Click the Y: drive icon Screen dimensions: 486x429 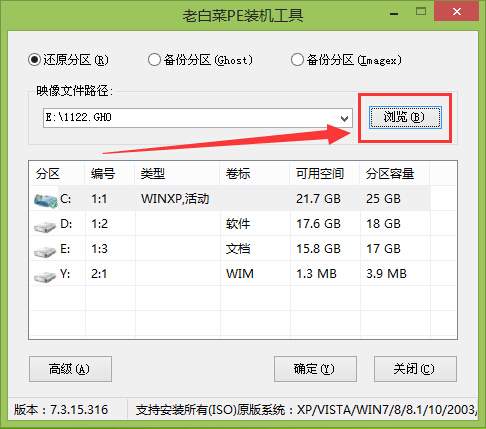(45, 277)
